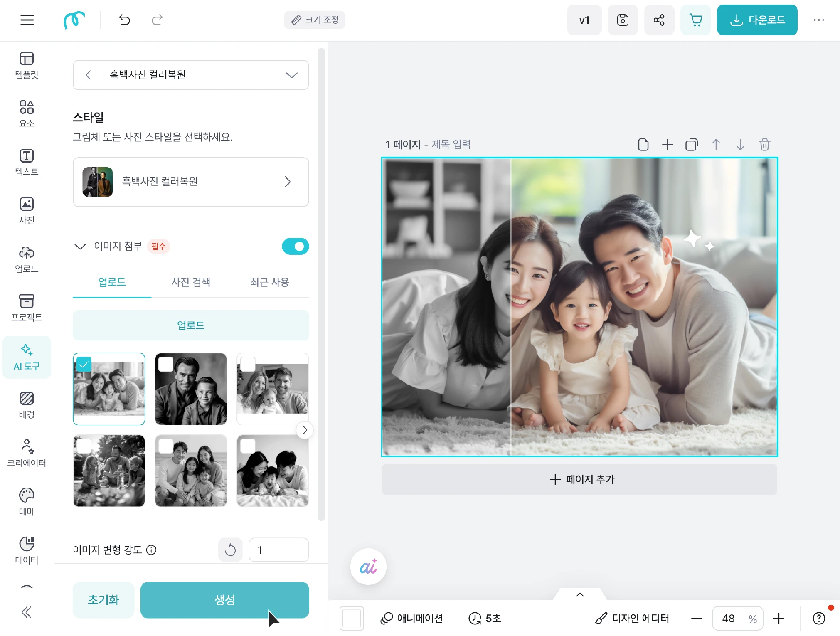Click the wide 업로드 upload button
This screenshot has width=840, height=636.
tap(191, 325)
